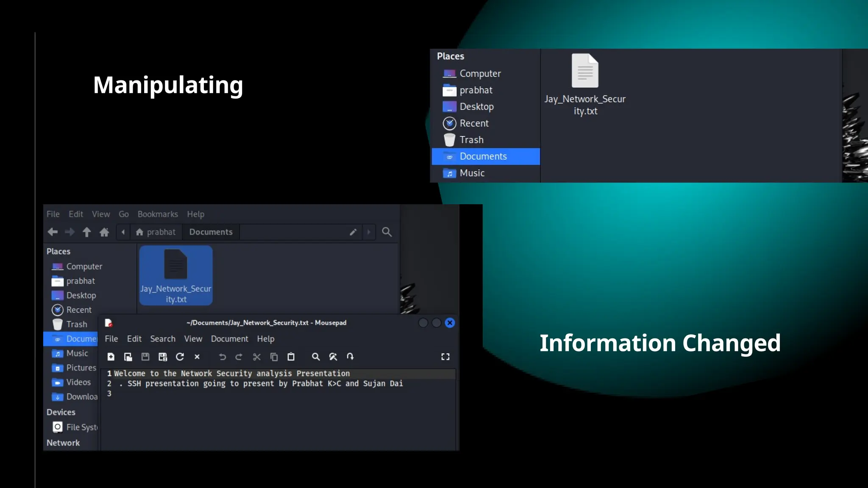This screenshot has width=868, height=488.
Task: Redo the edit in Mousepad
Action: [239, 357]
